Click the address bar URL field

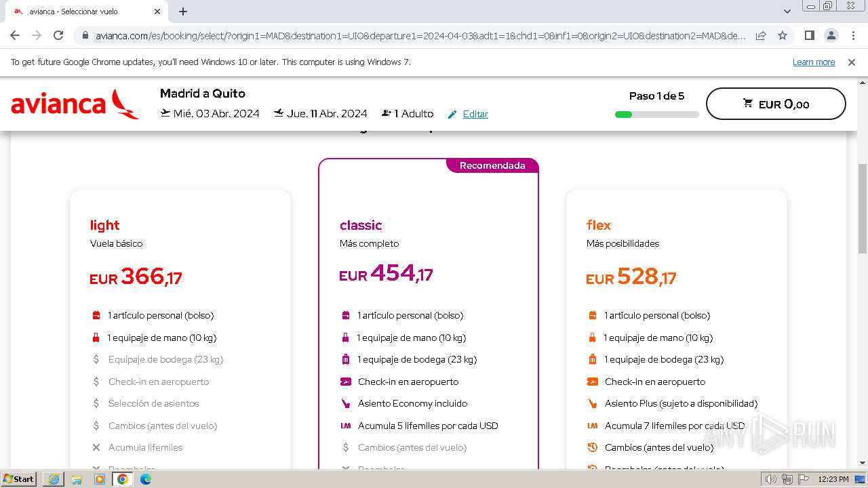coord(420,36)
